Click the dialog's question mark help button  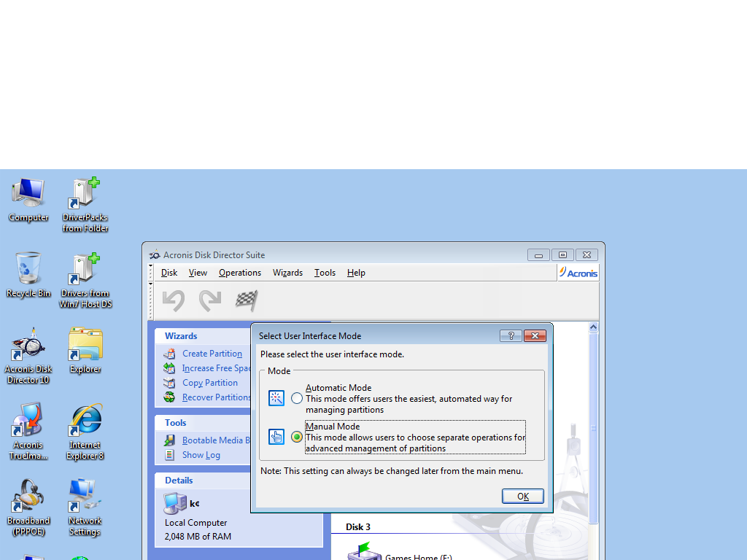click(x=511, y=335)
